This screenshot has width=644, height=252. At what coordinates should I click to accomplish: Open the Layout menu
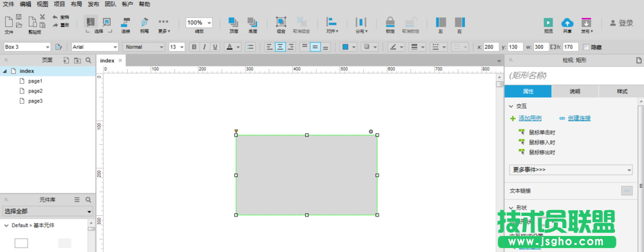pyautogui.click(x=76, y=5)
